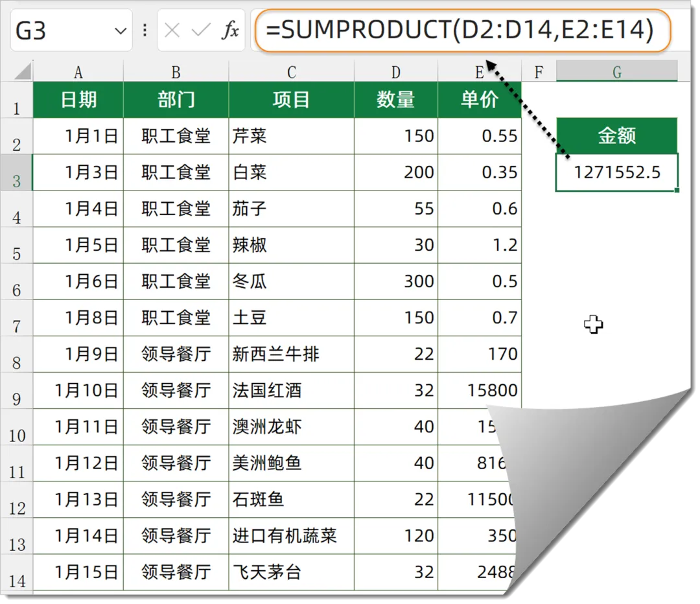Select column G header
The image size is (700, 604).
click(x=616, y=72)
